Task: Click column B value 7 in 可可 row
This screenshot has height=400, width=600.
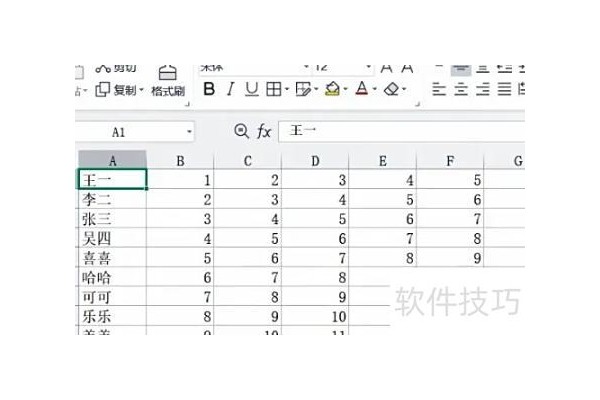Action: pos(180,297)
